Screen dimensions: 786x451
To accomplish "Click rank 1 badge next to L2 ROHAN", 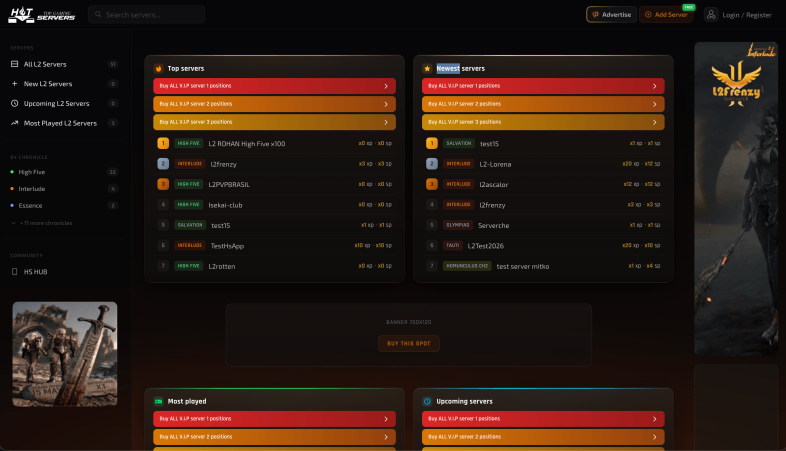I will pos(163,143).
